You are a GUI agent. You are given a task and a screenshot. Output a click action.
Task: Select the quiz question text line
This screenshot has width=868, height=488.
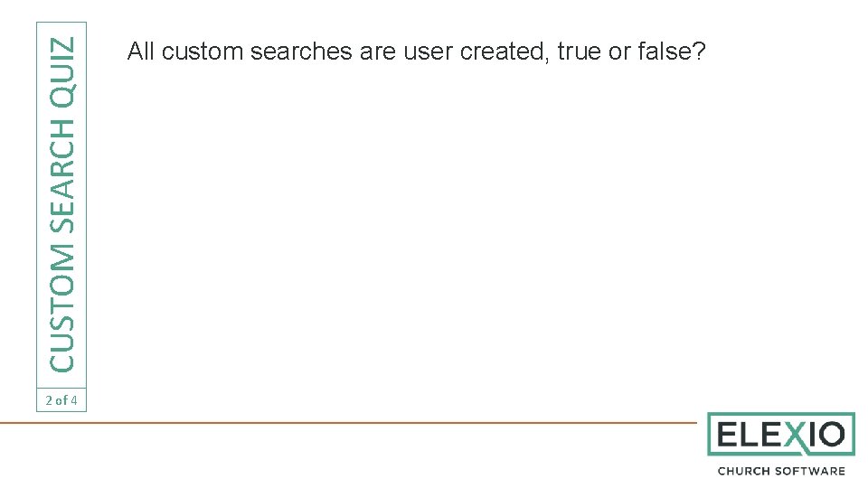click(416, 52)
